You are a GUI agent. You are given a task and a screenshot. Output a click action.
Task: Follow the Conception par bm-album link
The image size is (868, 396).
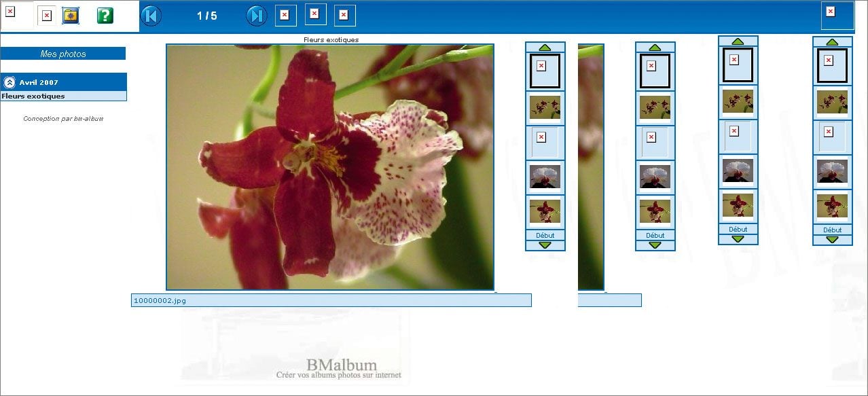pyautogui.click(x=63, y=119)
